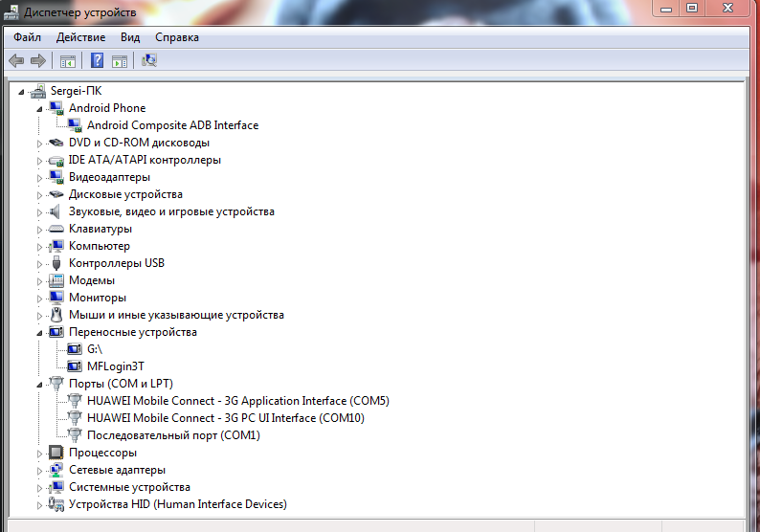This screenshot has height=532, width=760.
Task: Click the Процессоры chip icon
Action: click(56, 453)
